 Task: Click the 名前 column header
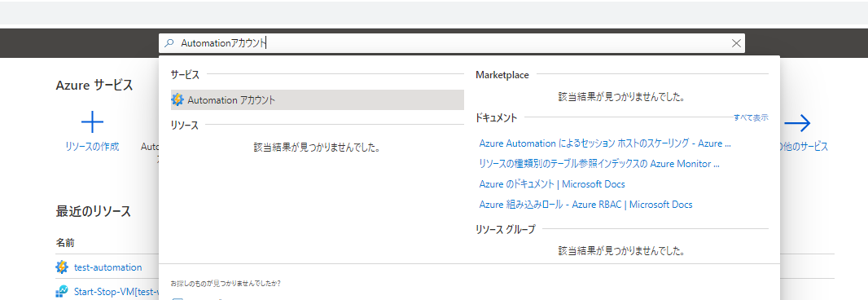tap(65, 243)
